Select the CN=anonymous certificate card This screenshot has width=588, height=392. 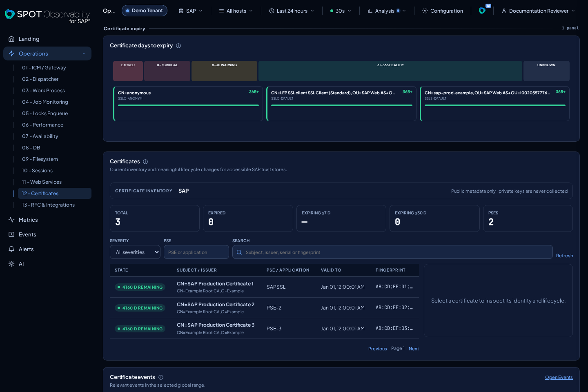[x=188, y=104]
